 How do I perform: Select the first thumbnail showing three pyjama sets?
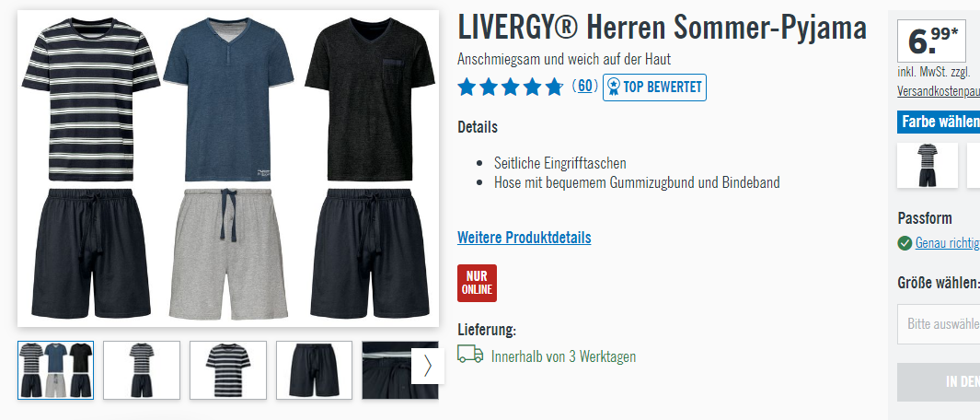pyautogui.click(x=55, y=370)
